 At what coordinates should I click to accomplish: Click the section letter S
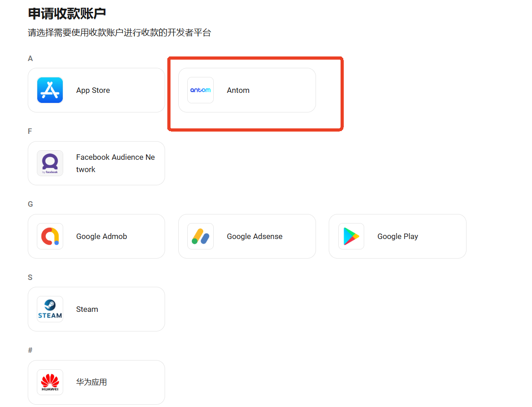pyautogui.click(x=30, y=277)
